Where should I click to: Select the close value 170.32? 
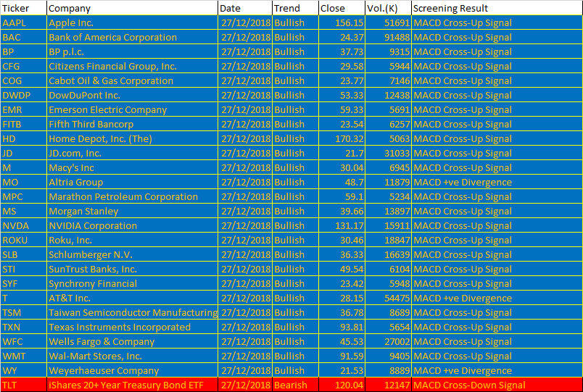click(x=342, y=138)
